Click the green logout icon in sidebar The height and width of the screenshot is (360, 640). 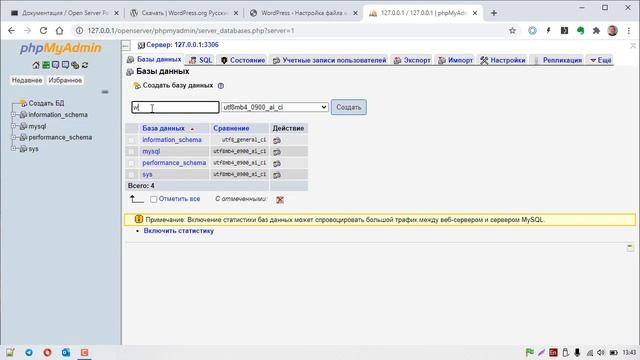46,65
